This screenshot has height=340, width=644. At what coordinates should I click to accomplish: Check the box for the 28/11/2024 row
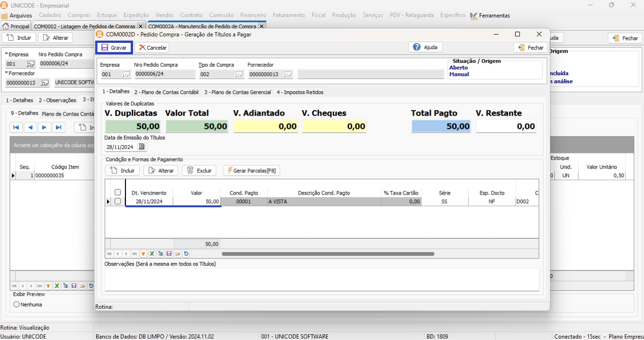(x=117, y=202)
